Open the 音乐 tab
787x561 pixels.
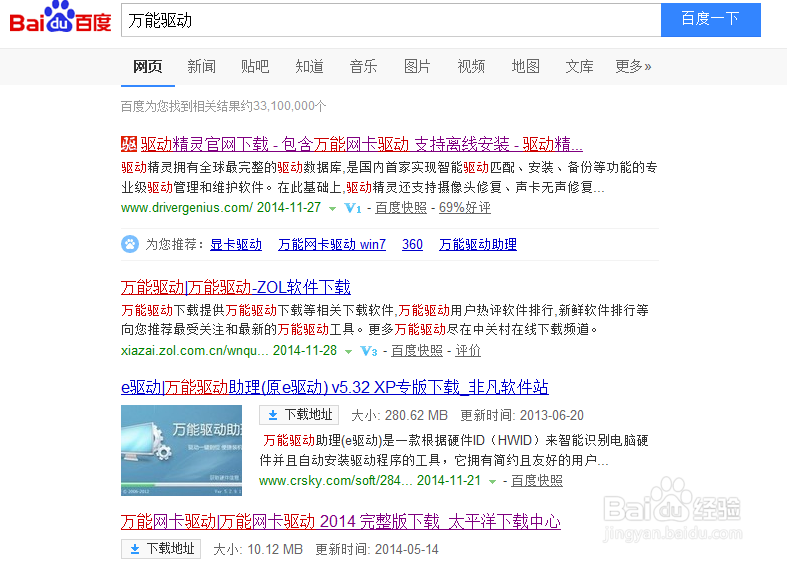point(363,66)
